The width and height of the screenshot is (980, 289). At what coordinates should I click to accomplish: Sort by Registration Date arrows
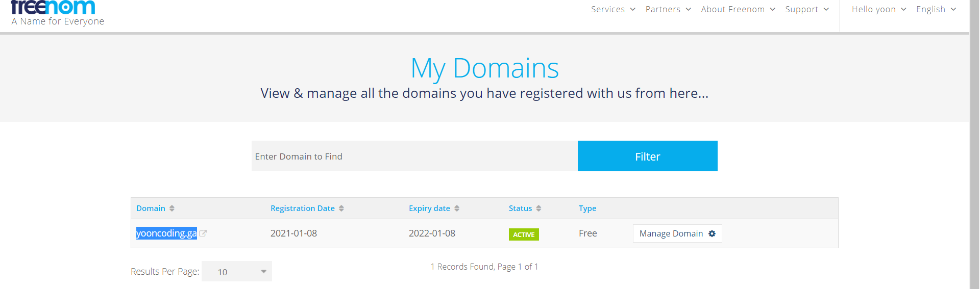click(x=341, y=208)
